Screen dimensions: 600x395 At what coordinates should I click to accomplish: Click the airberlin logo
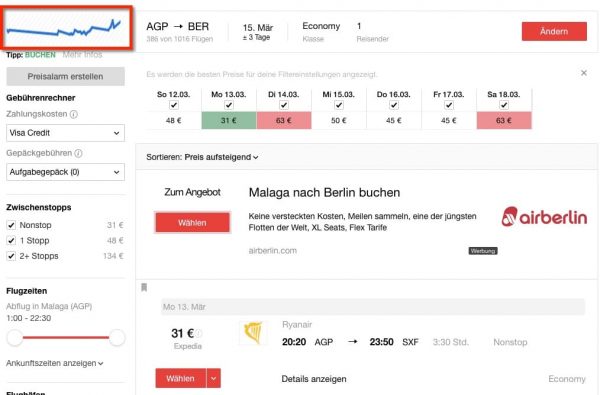click(x=544, y=217)
